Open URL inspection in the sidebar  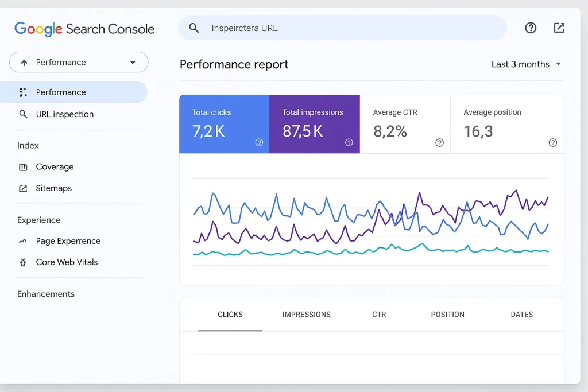coord(63,114)
